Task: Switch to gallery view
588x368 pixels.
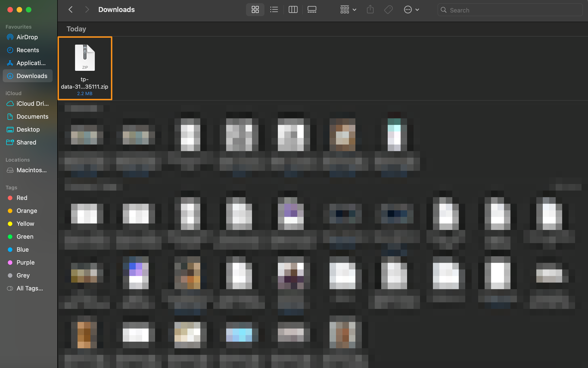Action: [312, 9]
